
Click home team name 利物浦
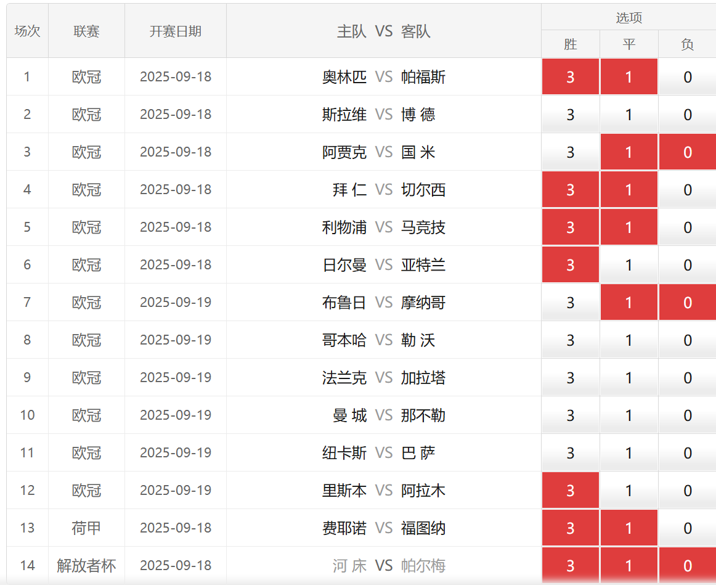pyautogui.click(x=344, y=227)
